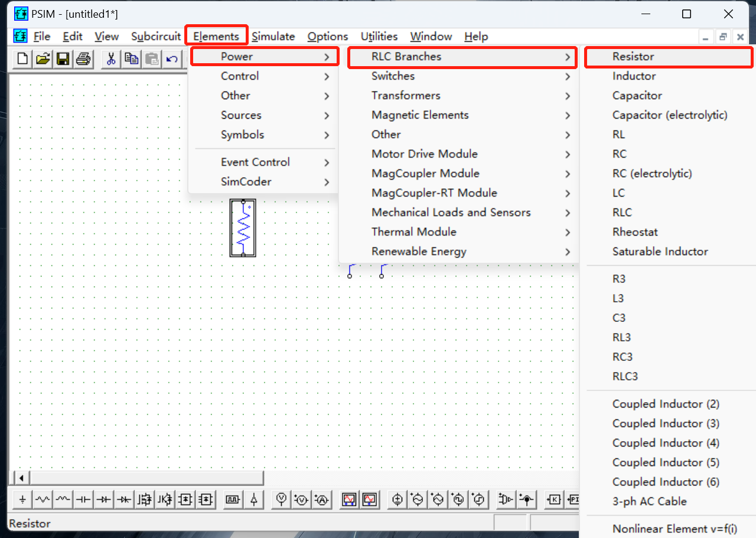Click the PSIM document icon beside File
Screen dimensions: 756x538
click(20, 37)
